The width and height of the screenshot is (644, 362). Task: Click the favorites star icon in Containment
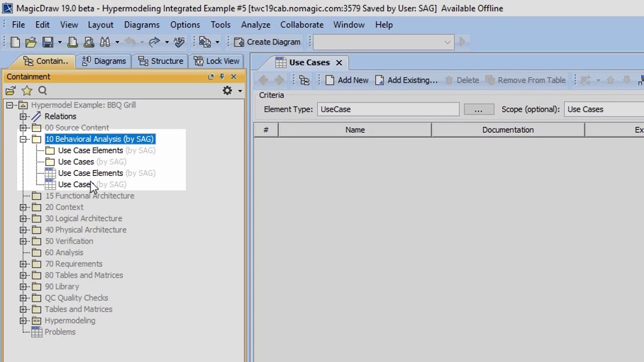[x=27, y=91]
